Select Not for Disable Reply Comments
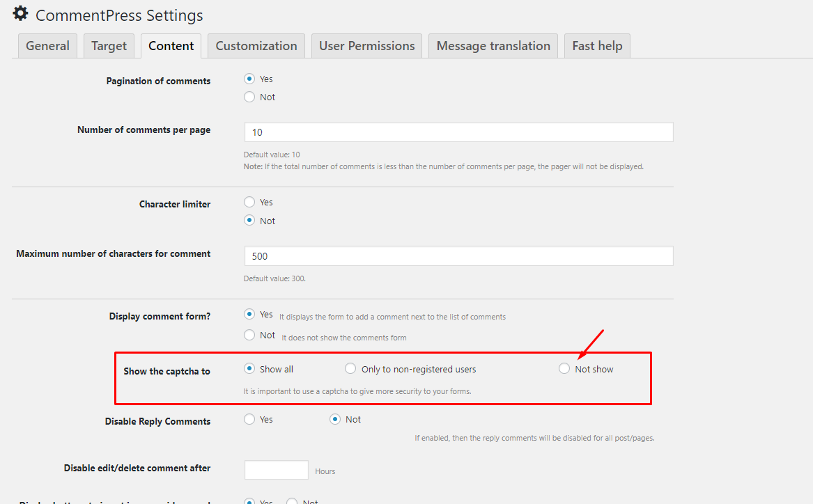The height and width of the screenshot is (504, 813). click(335, 419)
